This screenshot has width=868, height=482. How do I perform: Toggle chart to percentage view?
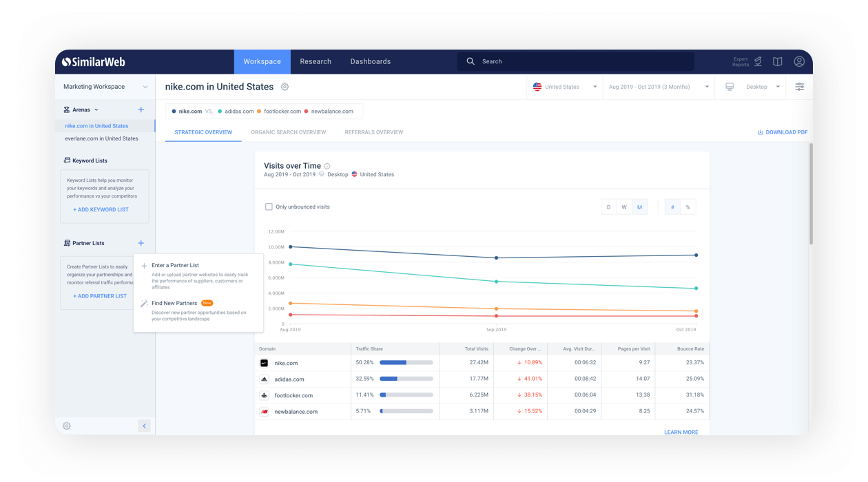(x=688, y=207)
